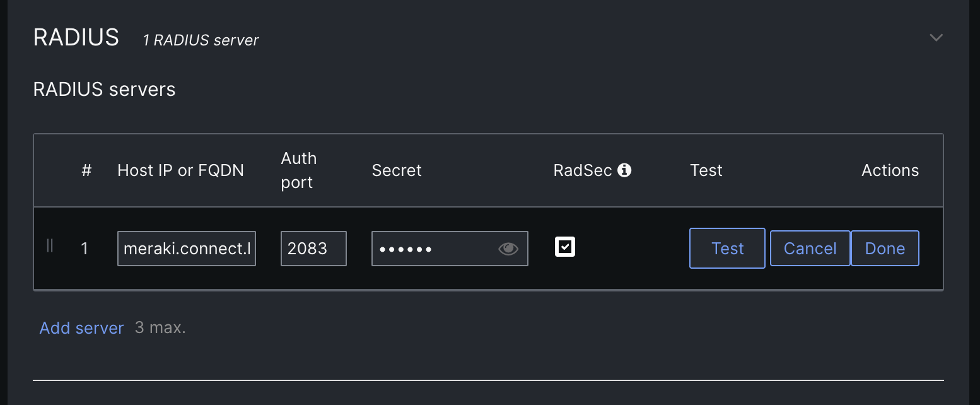This screenshot has width=980, height=405.
Task: Click the RADIUS section heading
Action: click(x=76, y=38)
